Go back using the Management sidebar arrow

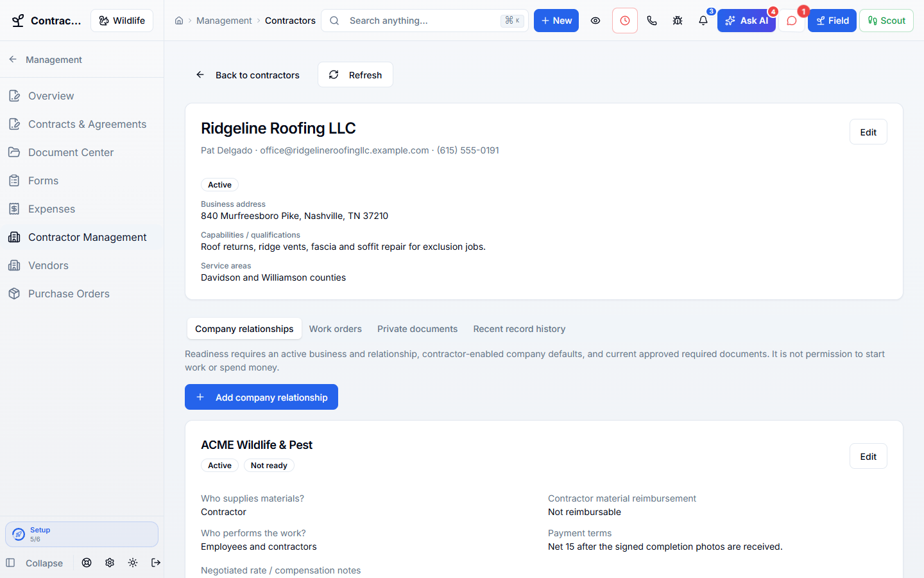[x=13, y=59]
